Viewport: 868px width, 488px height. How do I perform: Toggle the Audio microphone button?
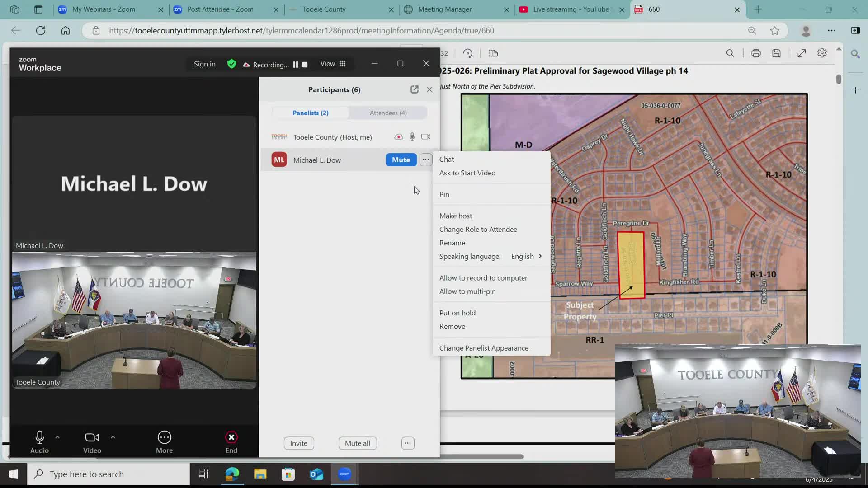tap(39, 442)
